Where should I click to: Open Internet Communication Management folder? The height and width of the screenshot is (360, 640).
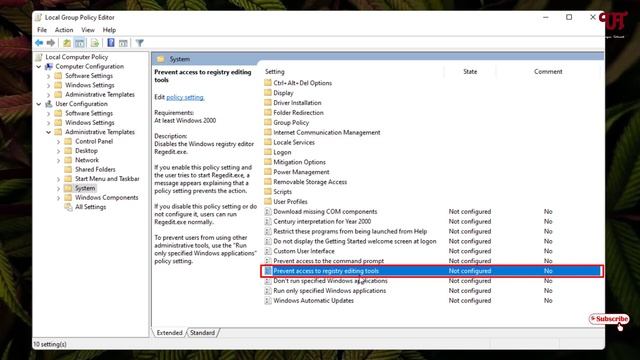pos(327,132)
